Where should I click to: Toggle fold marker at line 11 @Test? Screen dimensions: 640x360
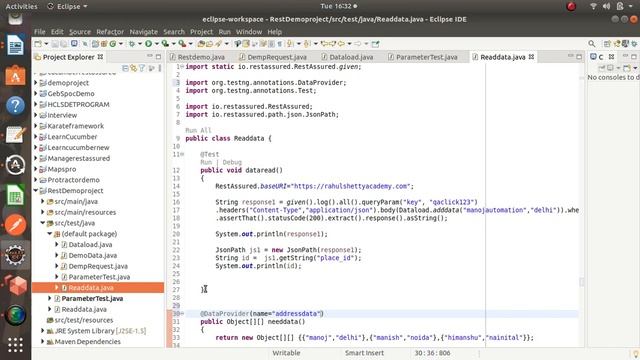(x=182, y=154)
